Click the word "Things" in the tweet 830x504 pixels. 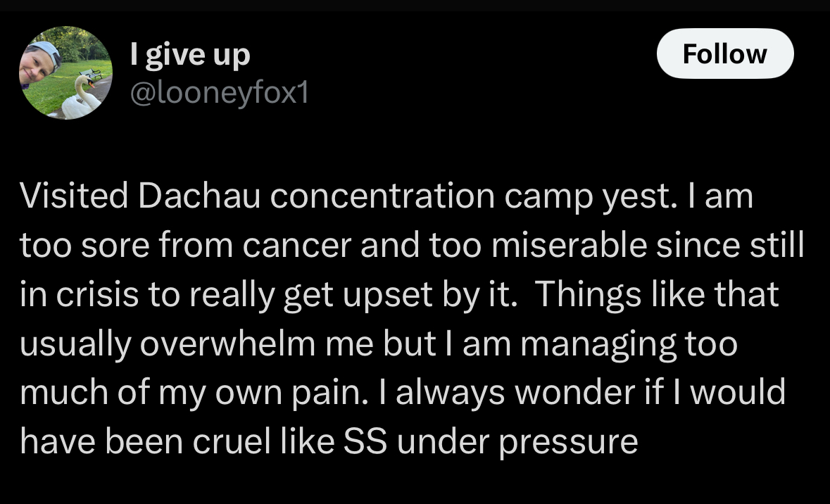(x=589, y=294)
